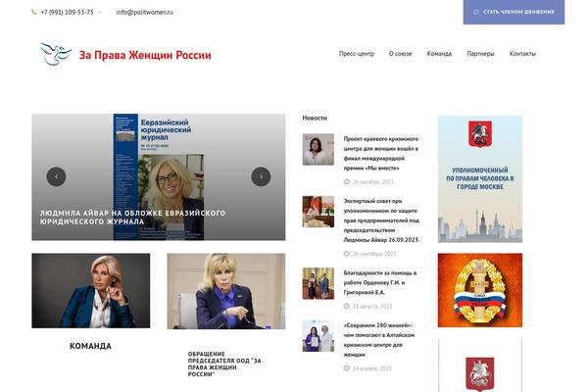Open the О союзе menu item
This screenshot has width=588, height=392.
400,54
